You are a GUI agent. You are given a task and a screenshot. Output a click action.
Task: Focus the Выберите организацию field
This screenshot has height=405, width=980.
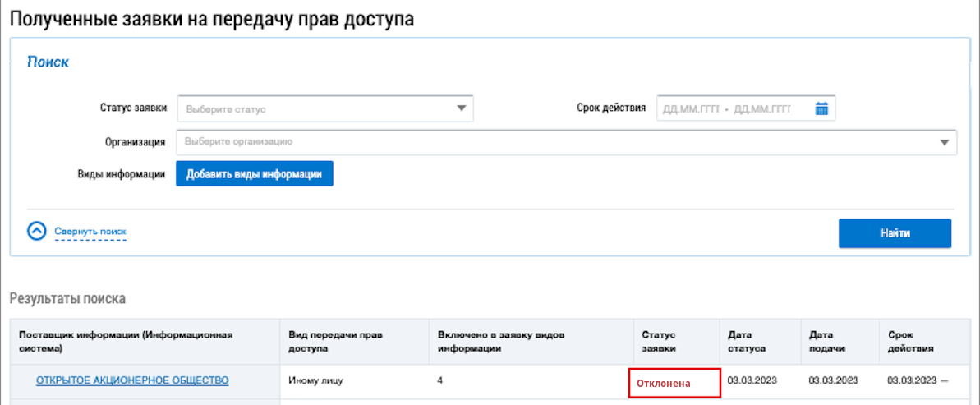(559, 141)
